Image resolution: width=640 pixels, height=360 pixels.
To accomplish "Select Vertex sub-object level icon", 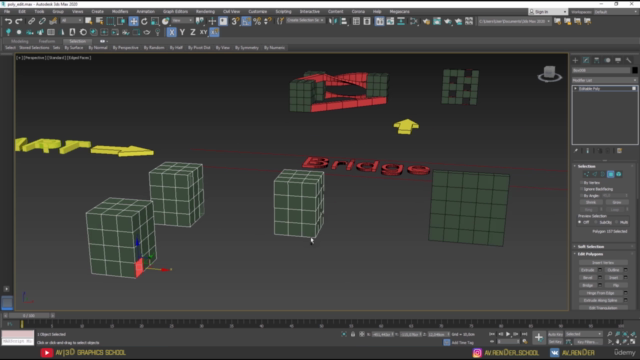I will (x=587, y=174).
